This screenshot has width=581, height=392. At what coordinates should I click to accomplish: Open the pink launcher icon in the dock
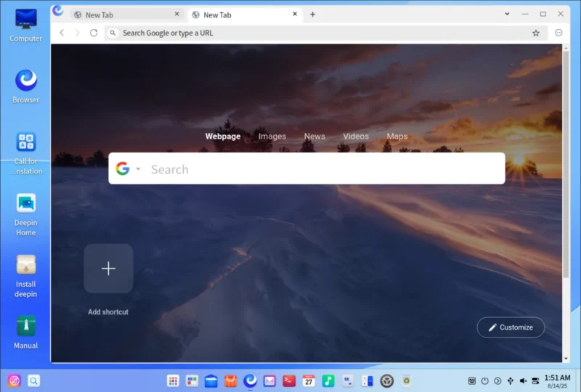click(15, 380)
